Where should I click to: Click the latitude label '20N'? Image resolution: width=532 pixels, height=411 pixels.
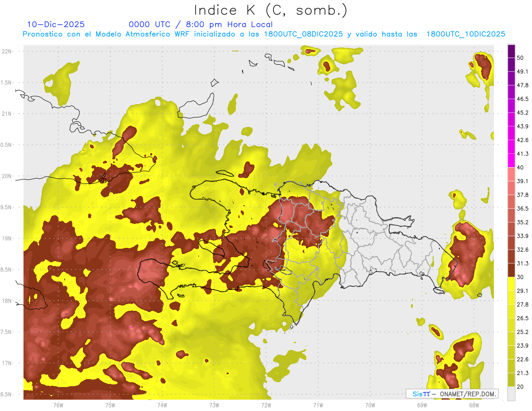[7, 176]
